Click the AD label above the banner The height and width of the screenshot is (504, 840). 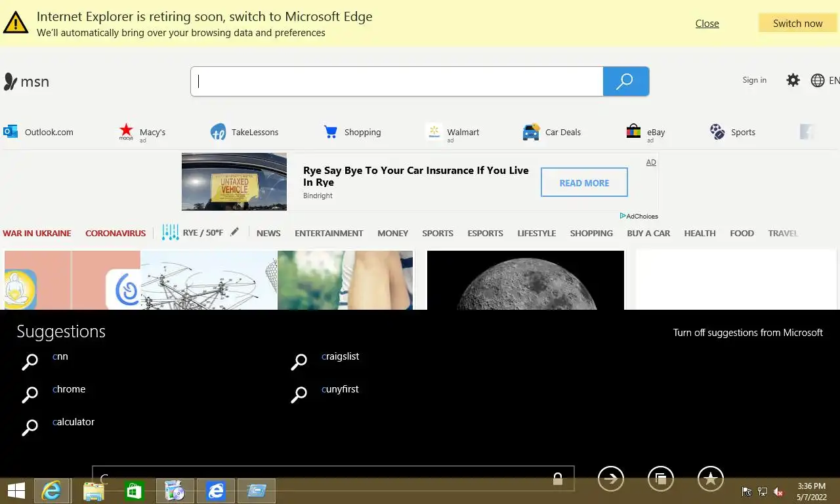tap(651, 162)
